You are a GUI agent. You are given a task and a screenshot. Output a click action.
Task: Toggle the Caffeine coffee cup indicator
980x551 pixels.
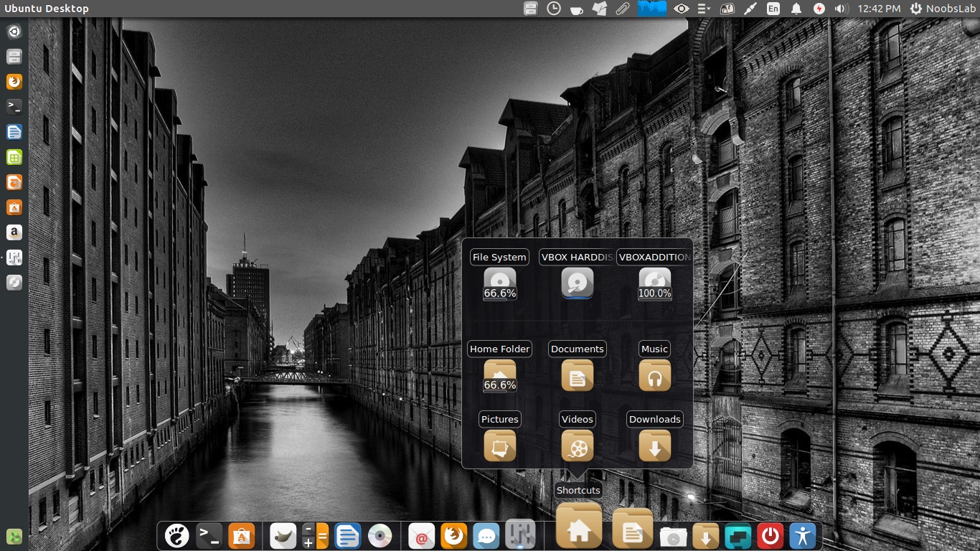[576, 9]
